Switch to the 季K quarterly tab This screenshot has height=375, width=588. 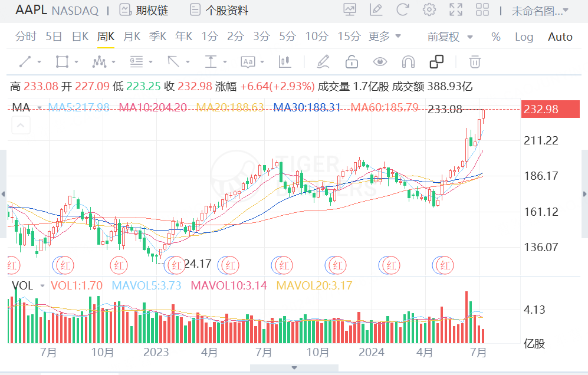click(157, 37)
